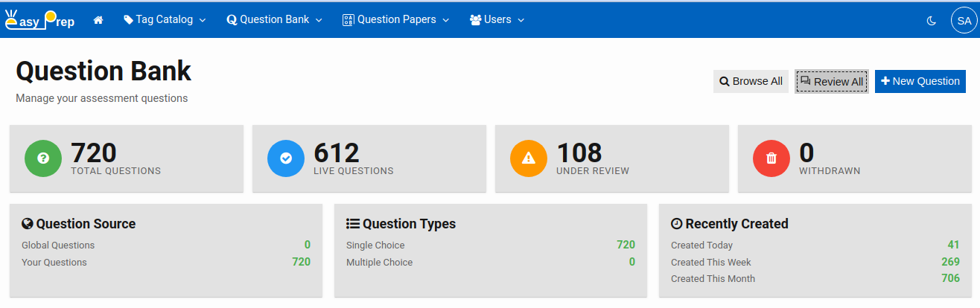Click the Live Questions label

click(x=354, y=170)
